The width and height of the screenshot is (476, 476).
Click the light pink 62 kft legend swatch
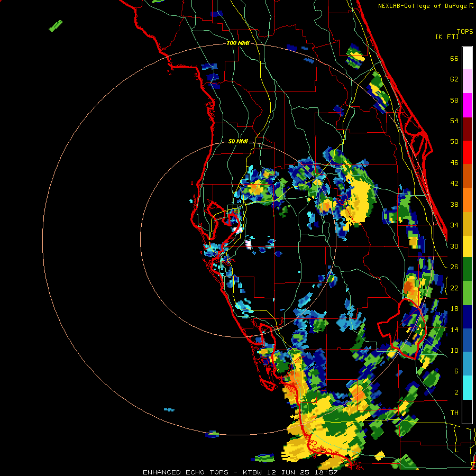[x=467, y=81]
